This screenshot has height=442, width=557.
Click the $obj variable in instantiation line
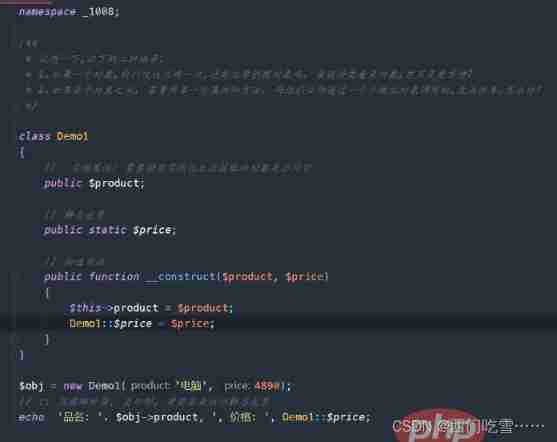(31, 386)
